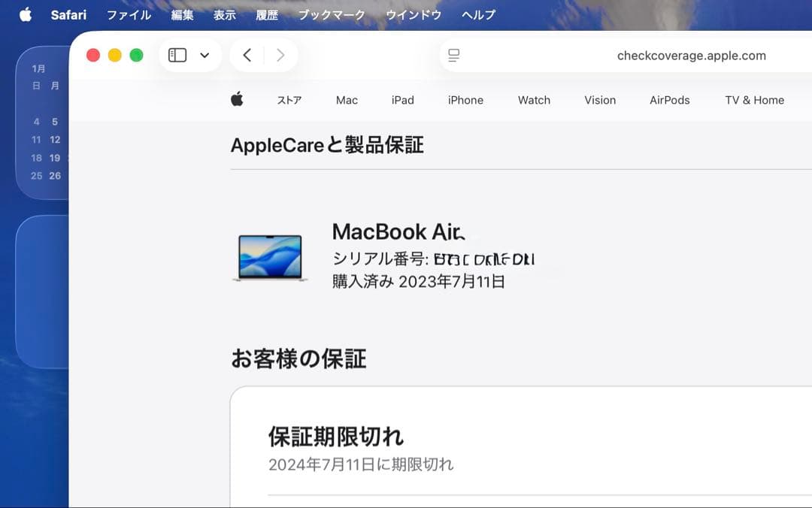Viewport: 812px width, 508px height.
Task: Click the 保証期限切れ status title
Action: [x=336, y=437]
